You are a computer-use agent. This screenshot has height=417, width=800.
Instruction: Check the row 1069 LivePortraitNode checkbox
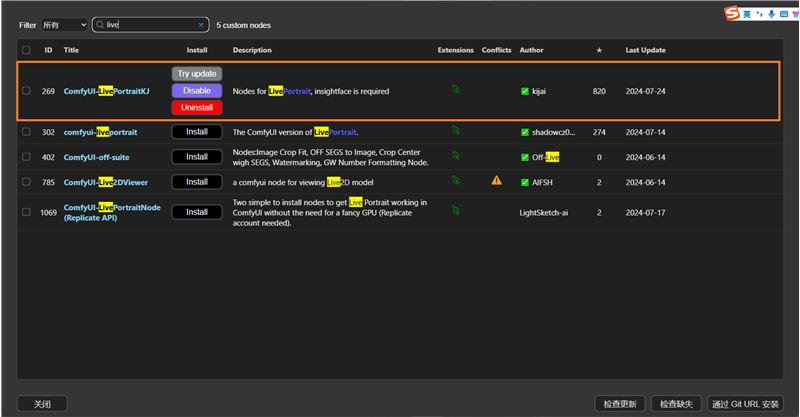26,212
